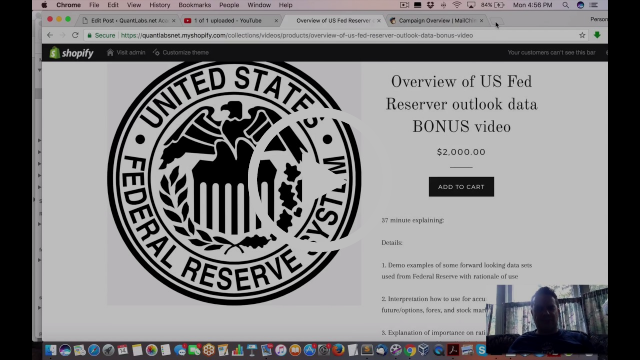Open the Bookmarks menu
Screen dimensions: 640x360
tap(195, 5)
